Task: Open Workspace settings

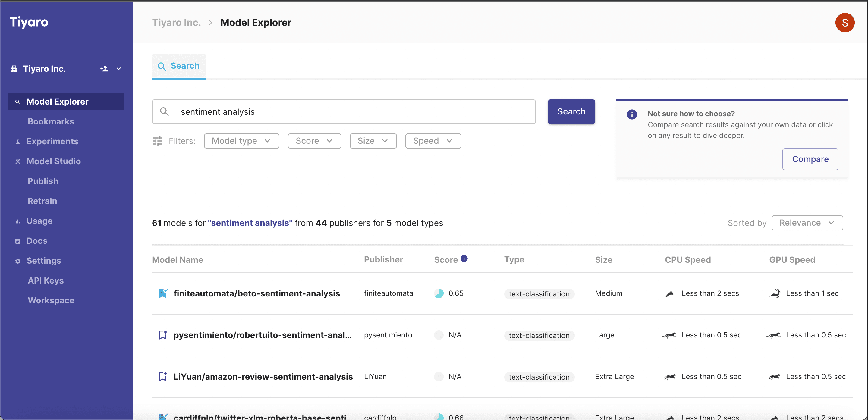Action: 51,300
